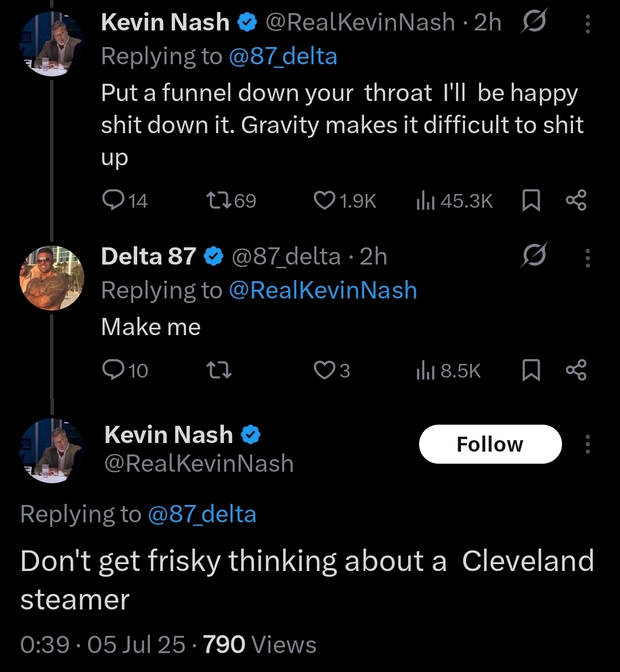Bookmark Kevin Nash's first reply tweet
Image resolution: width=620 pixels, height=672 pixels.
coord(532,201)
